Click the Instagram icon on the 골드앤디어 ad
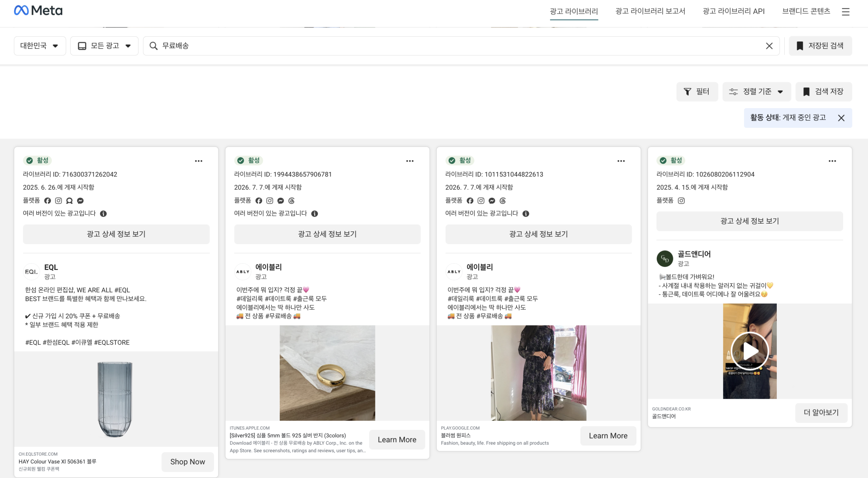Viewport: 868px width, 478px height. 681,201
